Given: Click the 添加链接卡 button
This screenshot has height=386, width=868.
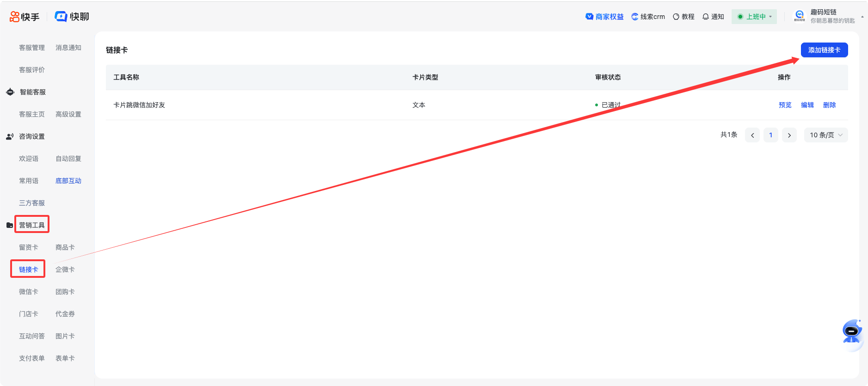Looking at the screenshot, I should pos(824,50).
